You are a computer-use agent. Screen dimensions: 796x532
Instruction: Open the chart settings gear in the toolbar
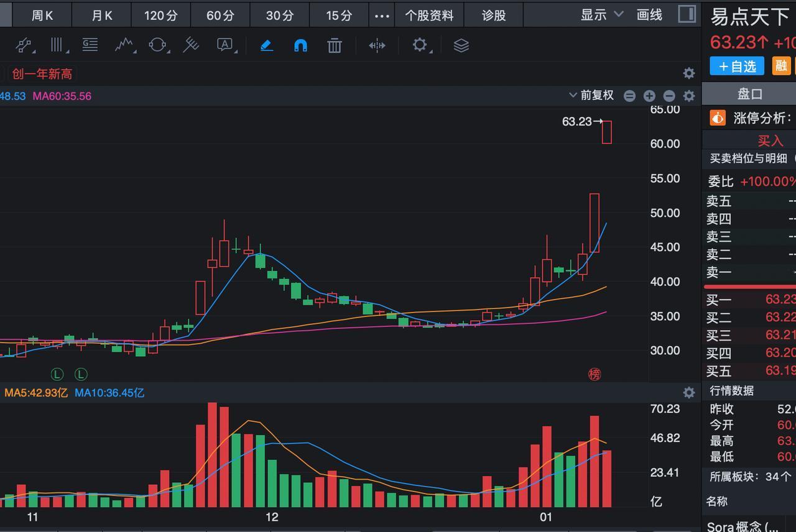[419, 45]
